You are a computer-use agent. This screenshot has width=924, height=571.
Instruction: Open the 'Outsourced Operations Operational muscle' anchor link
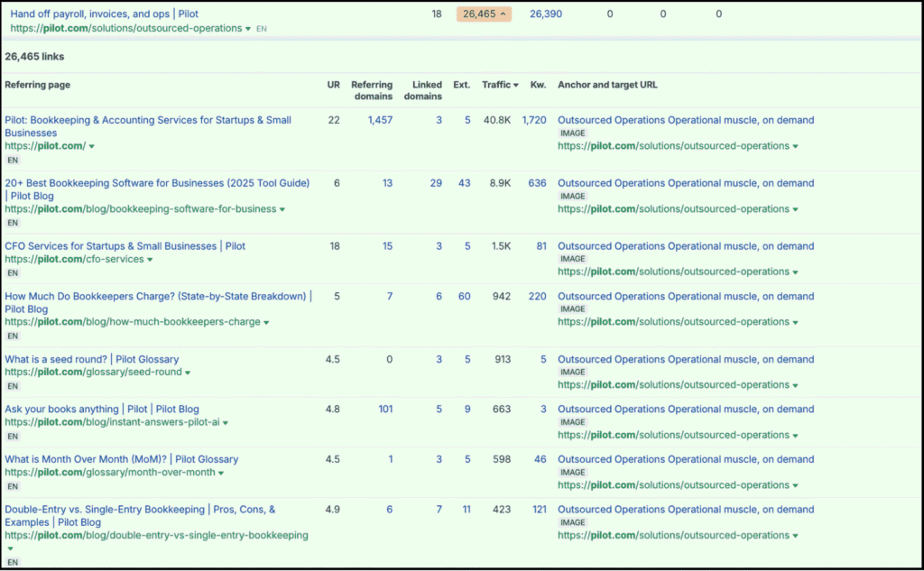[686, 120]
